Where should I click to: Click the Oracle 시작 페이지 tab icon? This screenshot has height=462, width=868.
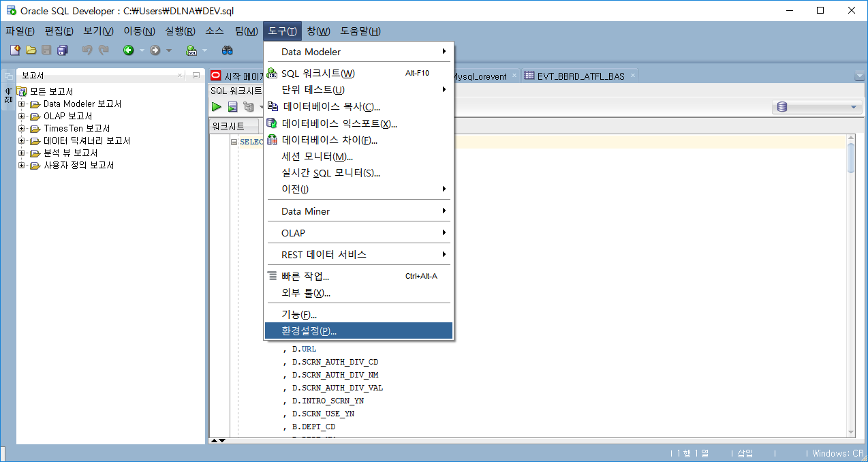coord(216,76)
